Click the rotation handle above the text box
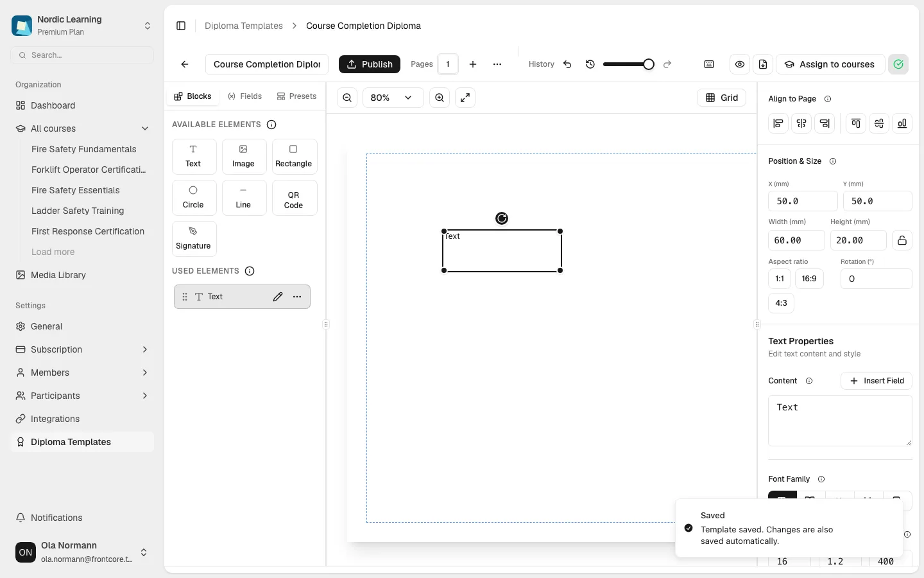The width and height of the screenshot is (924, 578). (502, 218)
